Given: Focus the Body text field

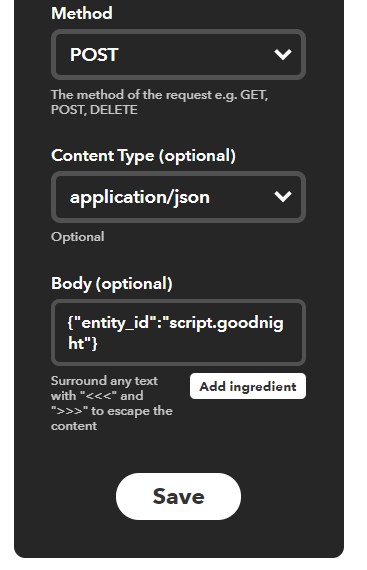Looking at the screenshot, I should tap(178, 333).
